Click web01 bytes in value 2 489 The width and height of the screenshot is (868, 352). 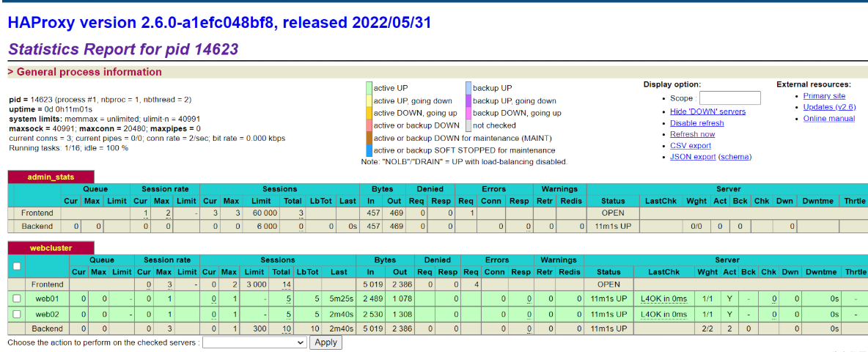(x=374, y=299)
